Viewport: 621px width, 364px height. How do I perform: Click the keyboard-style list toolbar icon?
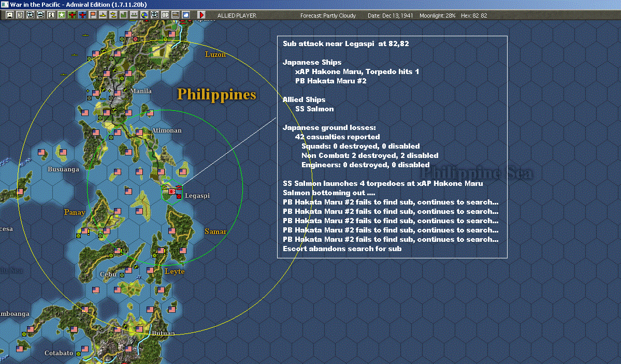[176, 15]
